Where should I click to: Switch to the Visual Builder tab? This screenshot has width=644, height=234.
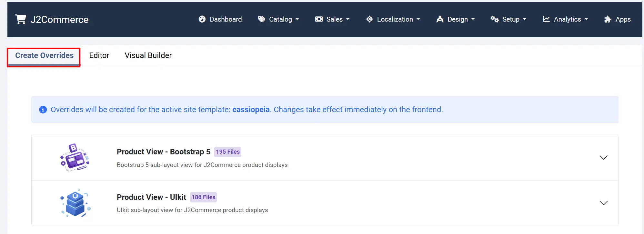click(148, 55)
